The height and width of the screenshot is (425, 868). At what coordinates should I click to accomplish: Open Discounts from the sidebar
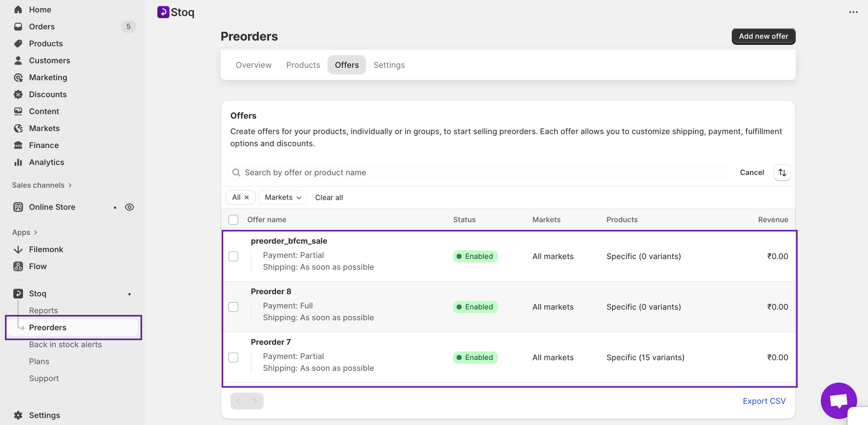click(x=48, y=94)
